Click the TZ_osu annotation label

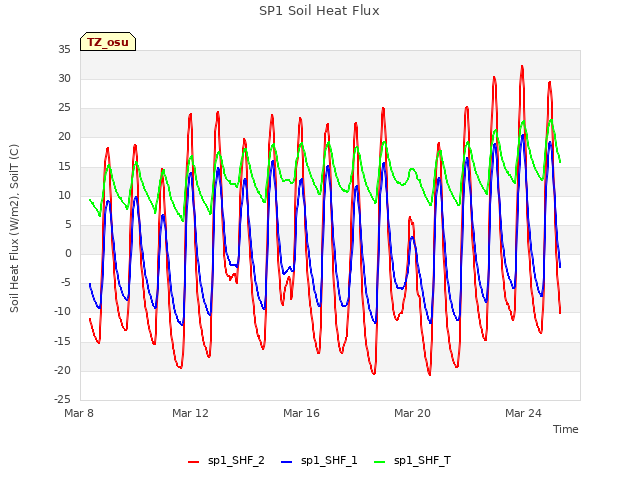[x=108, y=42]
